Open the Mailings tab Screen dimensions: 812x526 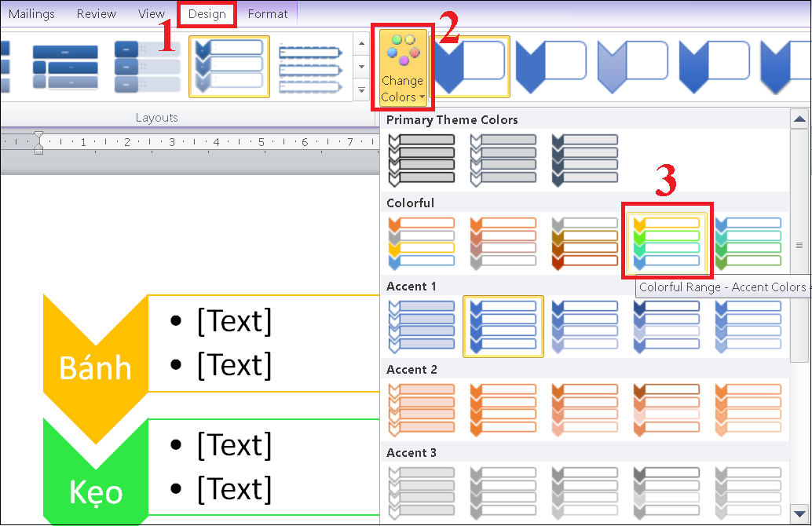coord(31,14)
